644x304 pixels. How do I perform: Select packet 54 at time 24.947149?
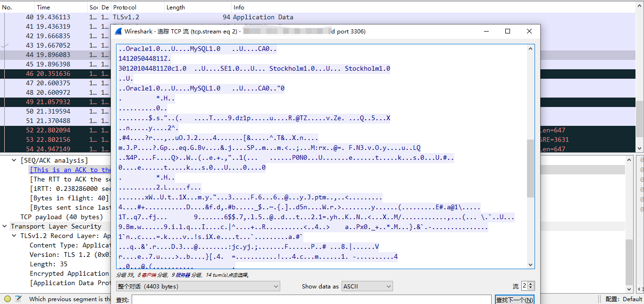click(x=56, y=149)
